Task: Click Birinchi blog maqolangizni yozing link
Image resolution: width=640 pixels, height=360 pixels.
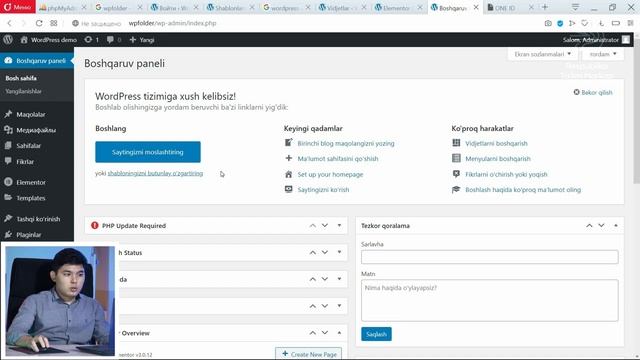Action: (x=346, y=143)
